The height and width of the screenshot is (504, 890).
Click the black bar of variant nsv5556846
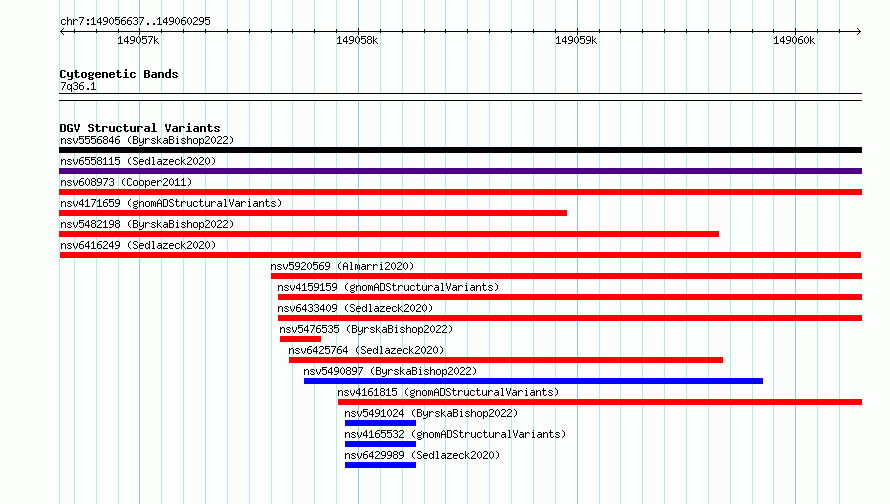click(x=460, y=150)
